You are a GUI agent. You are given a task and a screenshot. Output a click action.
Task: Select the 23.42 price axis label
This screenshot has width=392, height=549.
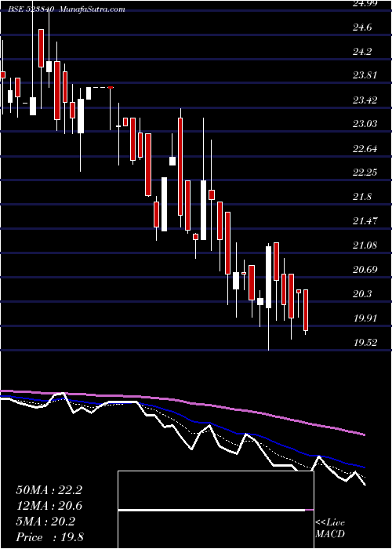pyautogui.click(x=365, y=100)
